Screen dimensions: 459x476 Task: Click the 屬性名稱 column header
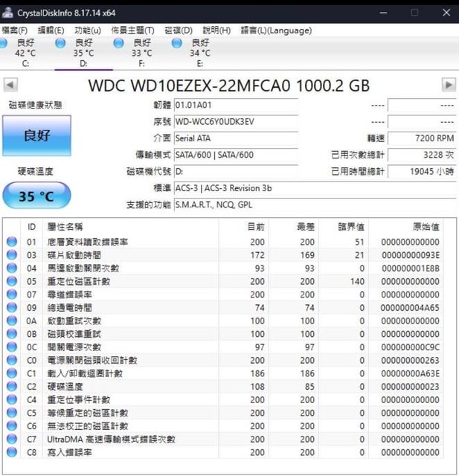click(65, 227)
